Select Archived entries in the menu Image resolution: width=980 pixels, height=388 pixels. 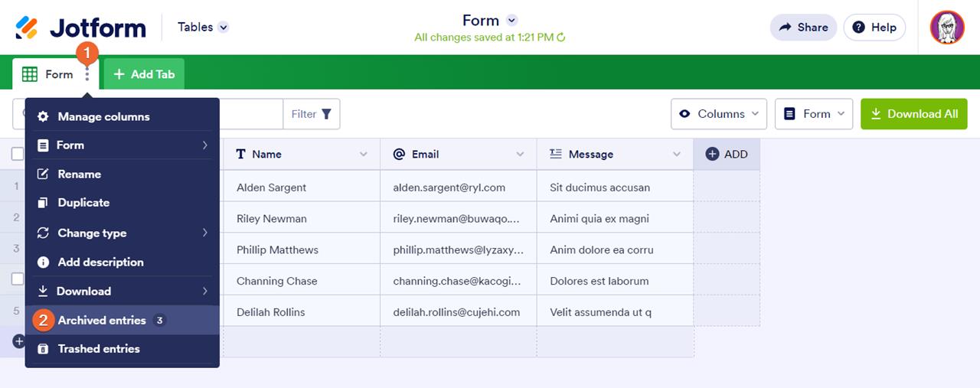coord(102,320)
